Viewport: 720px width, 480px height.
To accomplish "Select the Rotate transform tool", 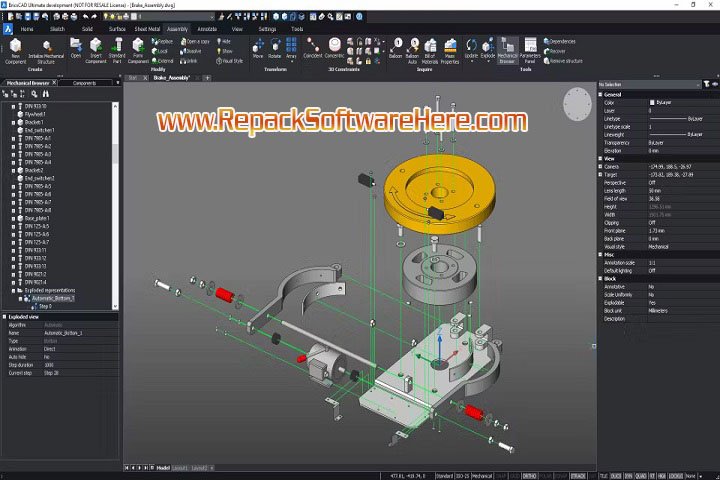I will 275,48.
